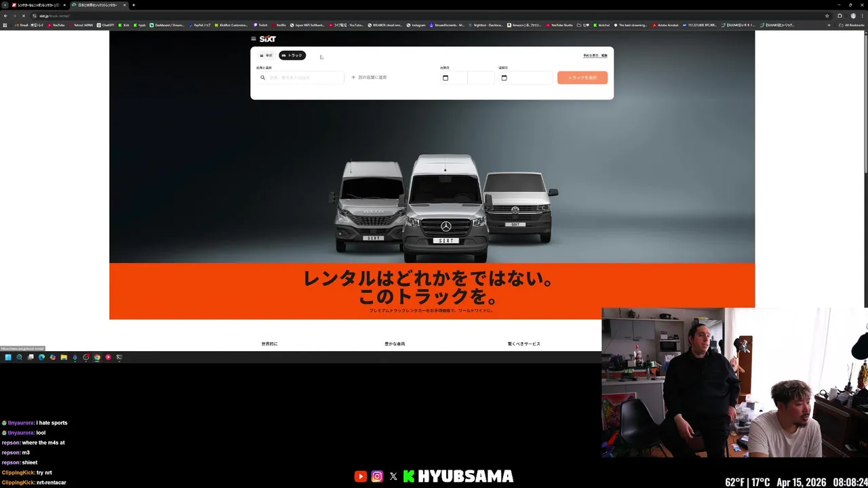
Task: Switch to the car rental tab
Action: (267, 56)
